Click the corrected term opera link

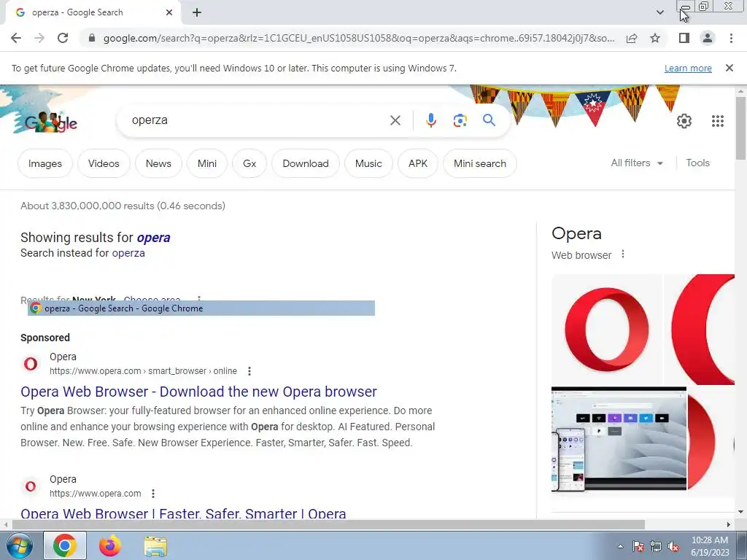coord(153,238)
